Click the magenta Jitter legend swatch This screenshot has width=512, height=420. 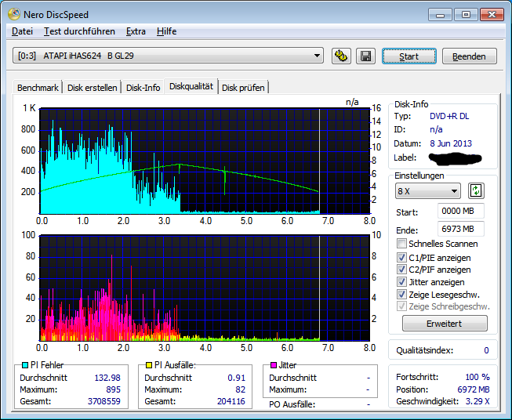pos(274,365)
